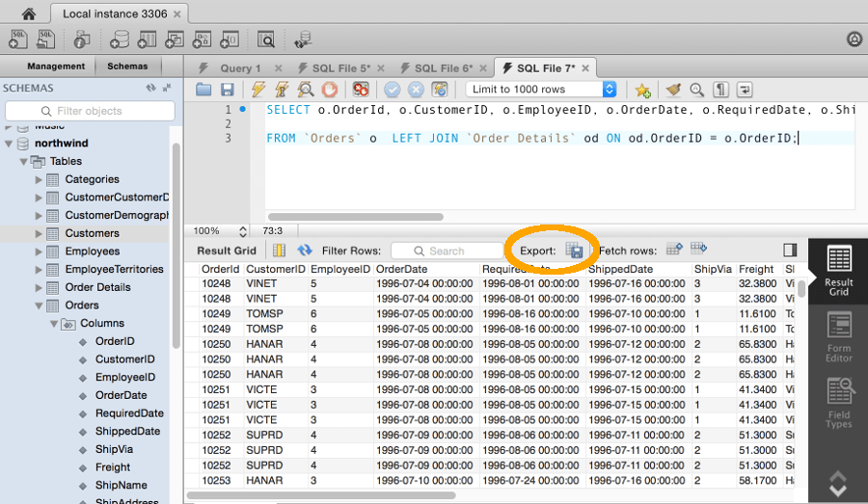Open a SQL script file icon
The width and height of the screenshot is (868, 504).
click(45, 40)
